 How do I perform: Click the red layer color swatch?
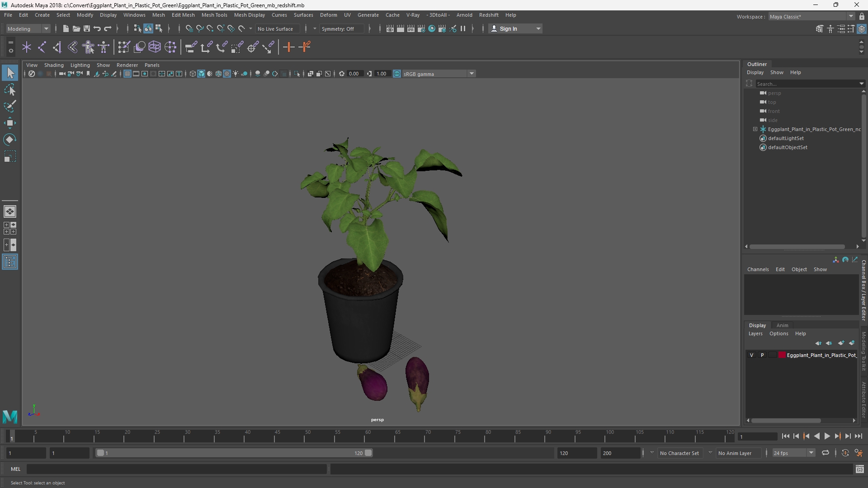click(782, 355)
